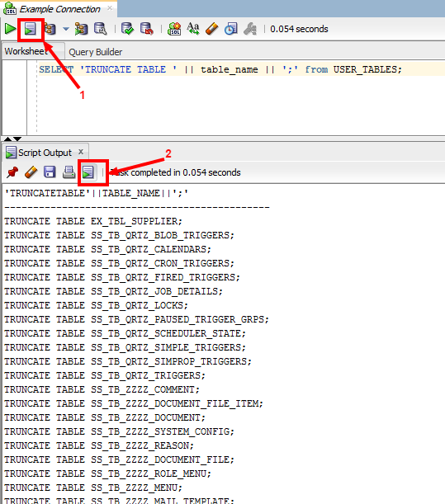Image resolution: width=445 pixels, height=504 pixels.
Task: Click the worksheet Clear eraser icon
Action: [211, 29]
